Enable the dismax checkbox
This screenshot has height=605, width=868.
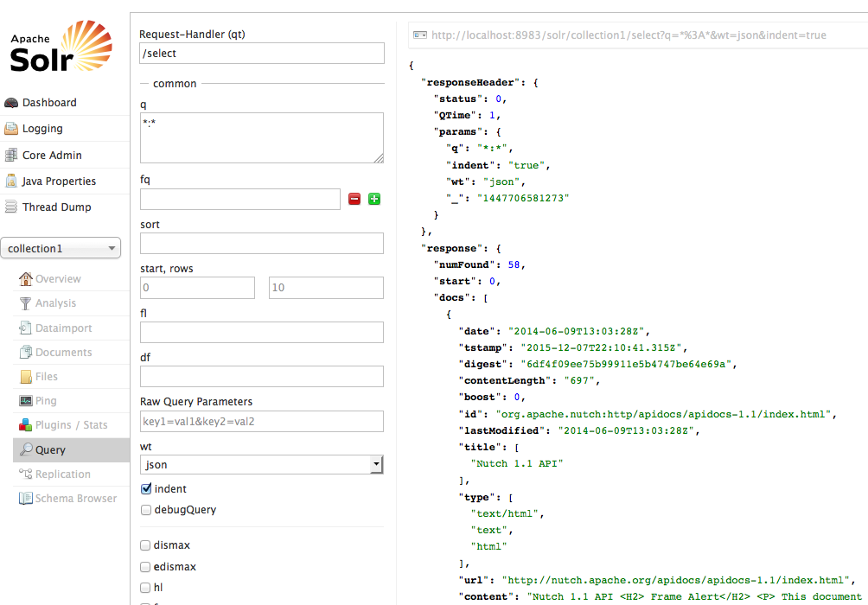pos(145,545)
